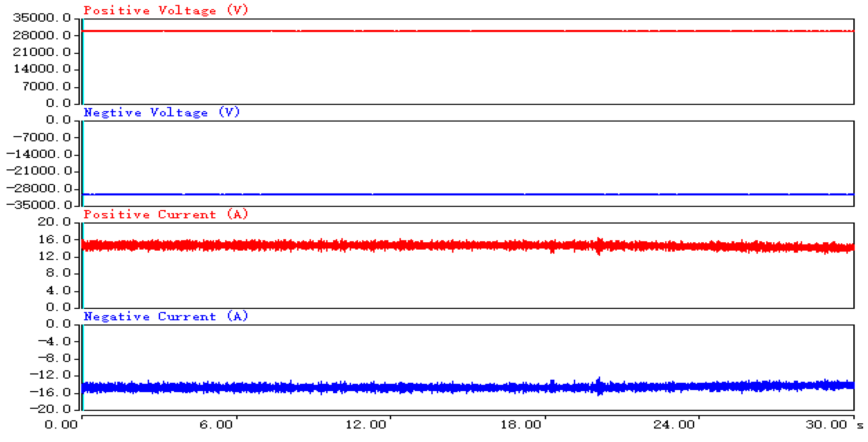Click the Negtive Voltage (V) plot title
The image size is (868, 442).
click(162, 112)
